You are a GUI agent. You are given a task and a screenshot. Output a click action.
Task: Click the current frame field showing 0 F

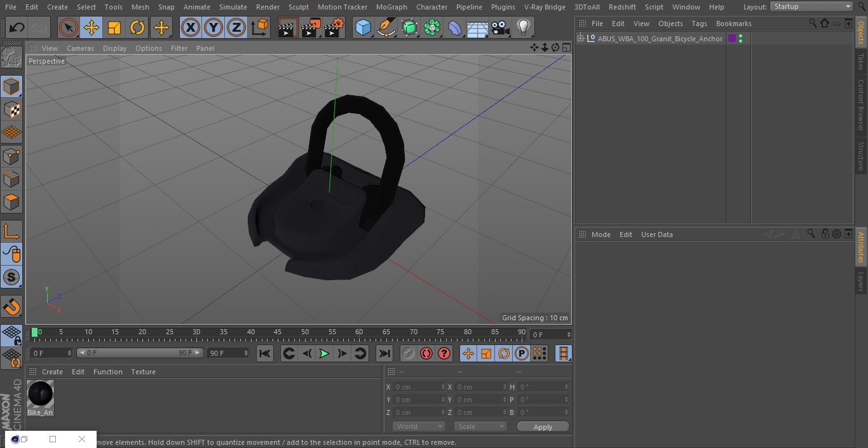click(551, 334)
